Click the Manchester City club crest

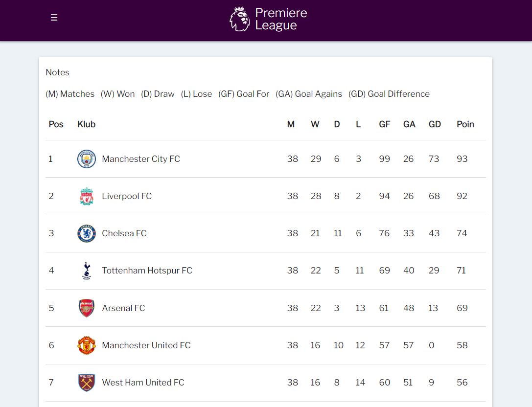click(x=86, y=158)
